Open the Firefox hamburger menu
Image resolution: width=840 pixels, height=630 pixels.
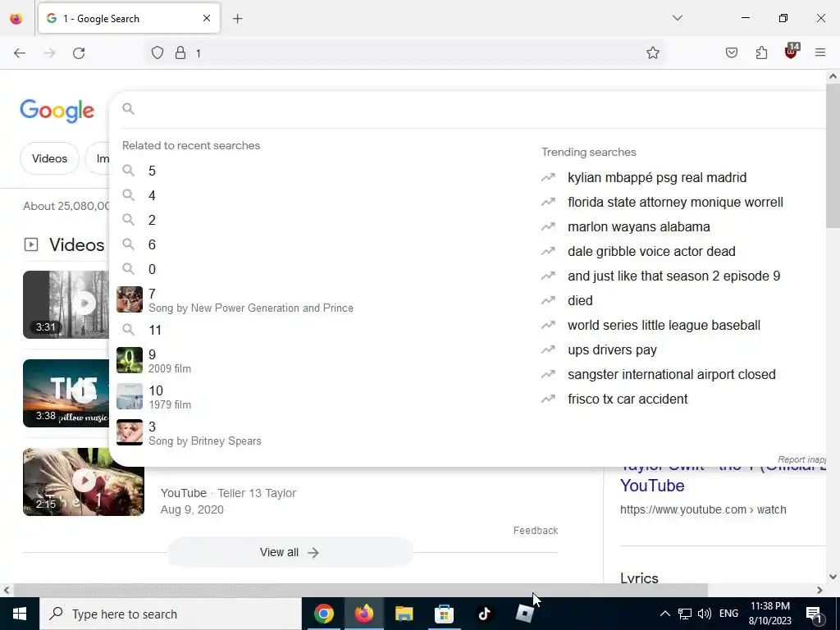click(820, 52)
